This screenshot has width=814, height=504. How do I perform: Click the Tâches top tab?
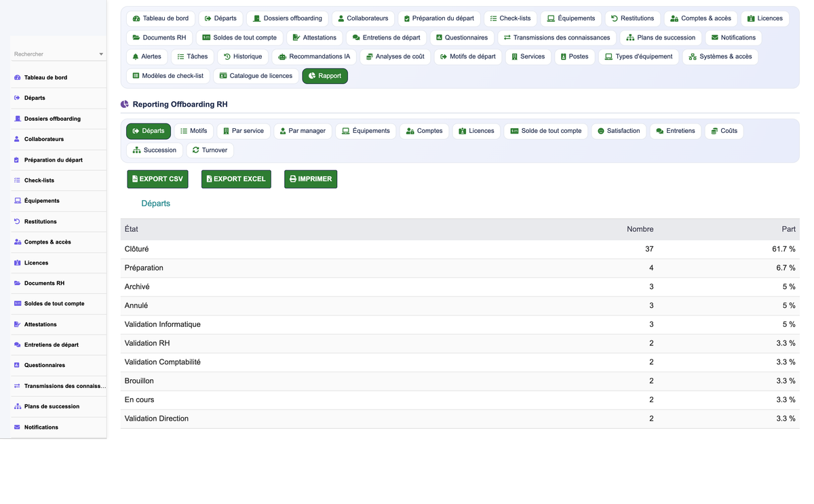(192, 56)
